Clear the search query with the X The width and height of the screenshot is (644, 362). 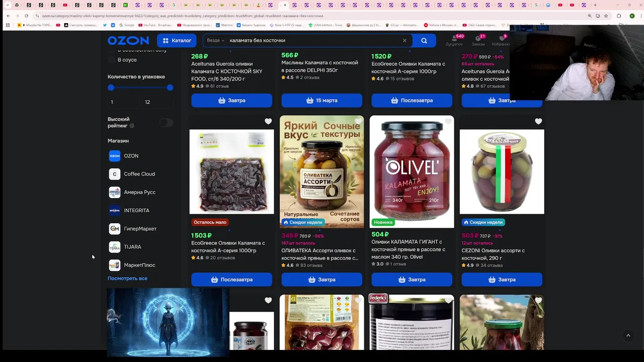click(x=405, y=40)
